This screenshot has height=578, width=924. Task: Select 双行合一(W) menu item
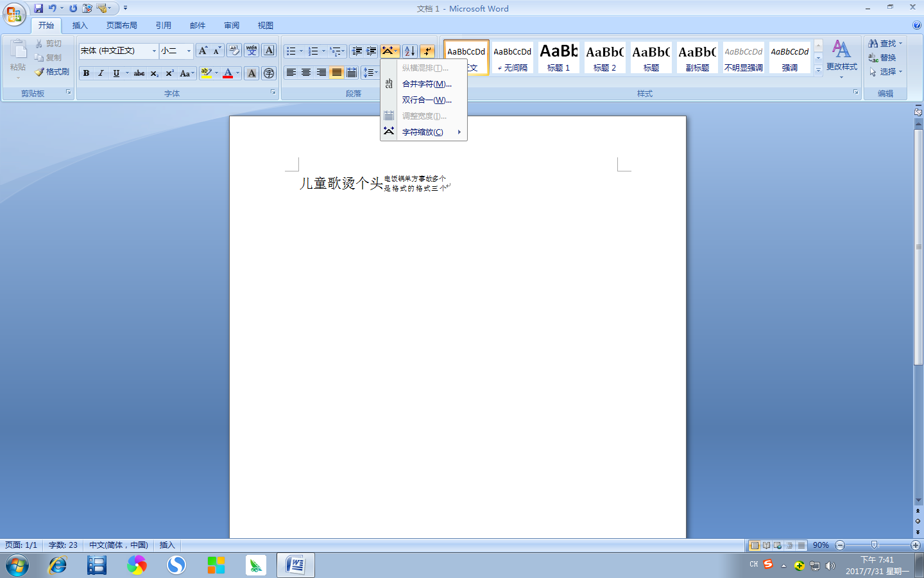point(424,100)
